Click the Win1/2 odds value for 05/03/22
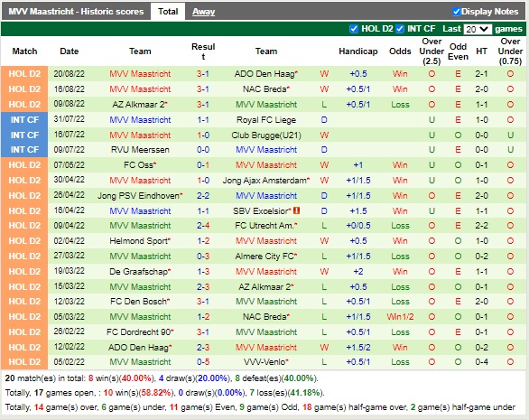 click(400, 317)
